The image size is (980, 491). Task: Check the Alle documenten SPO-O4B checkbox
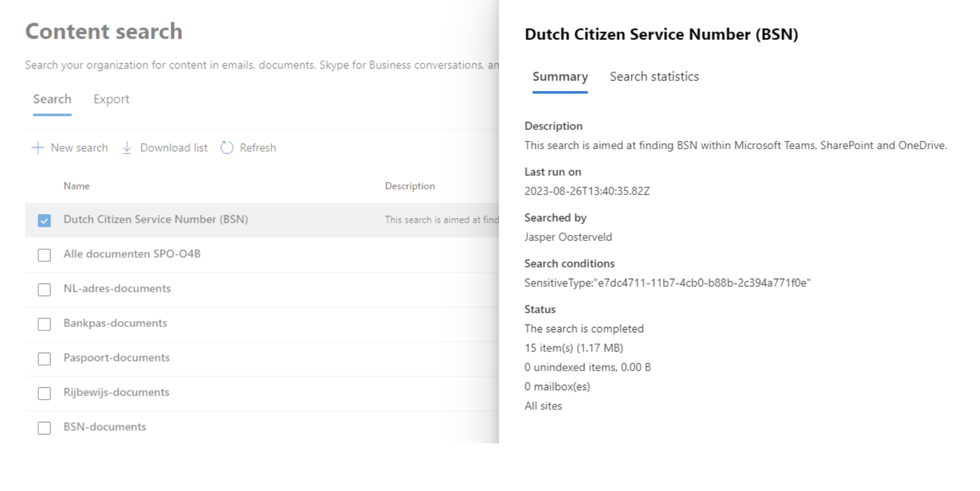click(x=44, y=255)
